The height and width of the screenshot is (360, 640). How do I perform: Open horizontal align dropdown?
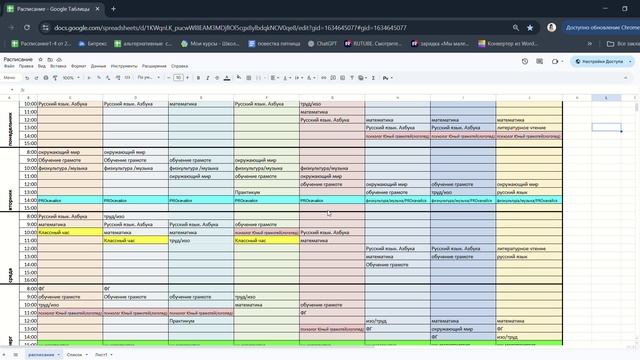tap(274, 78)
